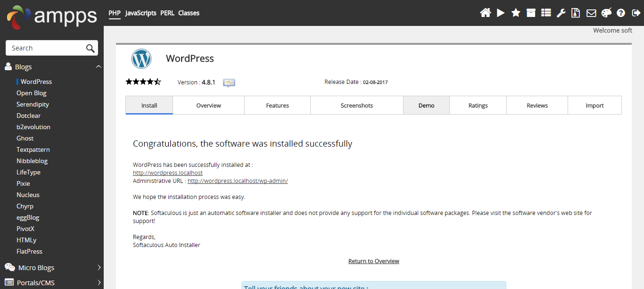Select Nibbleblog in the sidebar
This screenshot has width=644, height=289.
(32, 161)
